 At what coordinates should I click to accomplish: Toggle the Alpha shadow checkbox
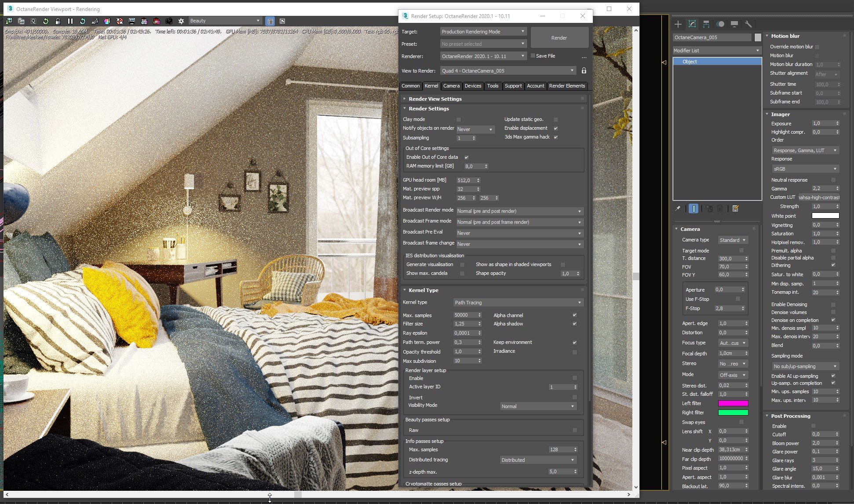tap(574, 324)
